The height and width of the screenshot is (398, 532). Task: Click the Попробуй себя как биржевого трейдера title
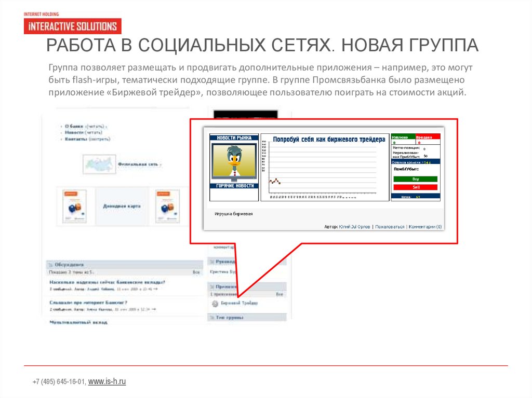[x=329, y=140]
